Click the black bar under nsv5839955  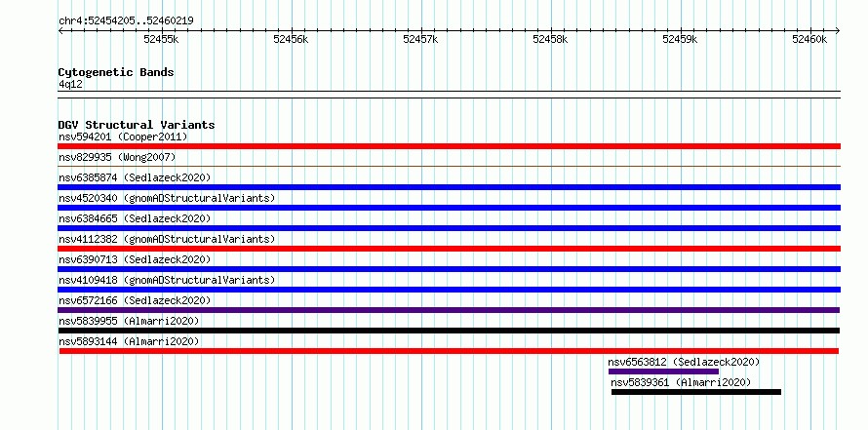pos(449,331)
